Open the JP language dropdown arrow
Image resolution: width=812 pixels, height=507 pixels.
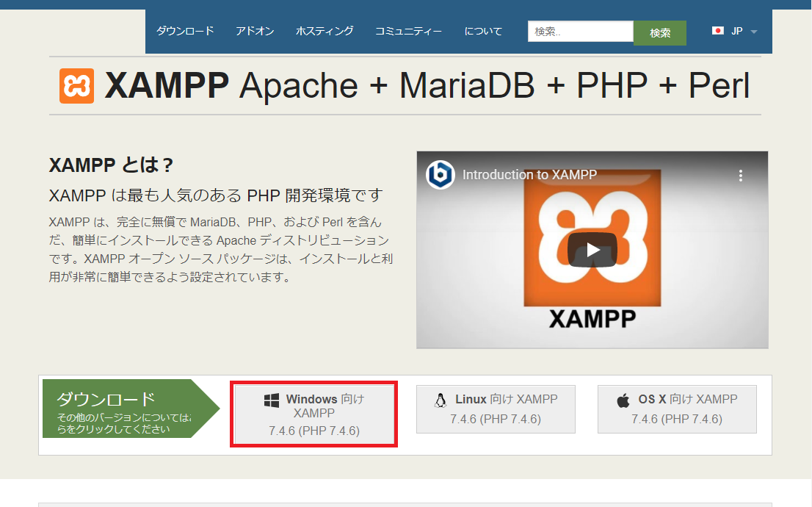click(x=754, y=32)
